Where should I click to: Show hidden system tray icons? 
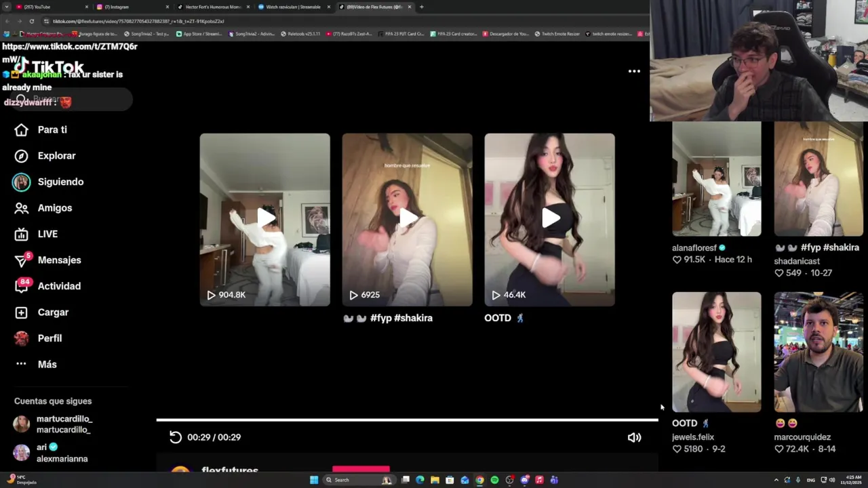click(776, 480)
